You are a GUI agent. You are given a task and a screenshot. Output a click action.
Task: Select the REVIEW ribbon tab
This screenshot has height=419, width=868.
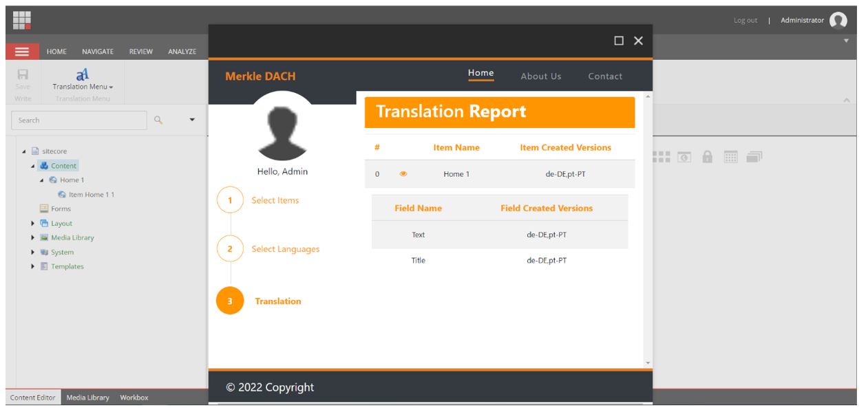(x=141, y=51)
